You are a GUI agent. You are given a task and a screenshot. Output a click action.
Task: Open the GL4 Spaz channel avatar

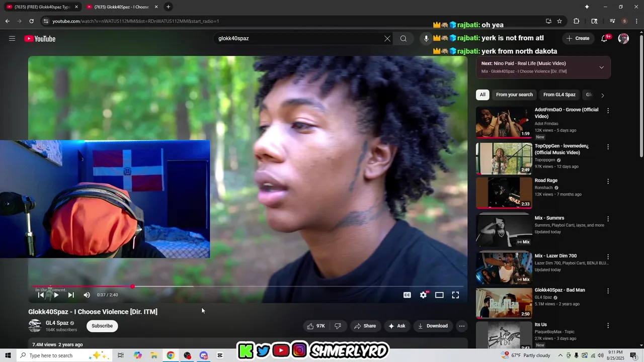click(x=35, y=326)
